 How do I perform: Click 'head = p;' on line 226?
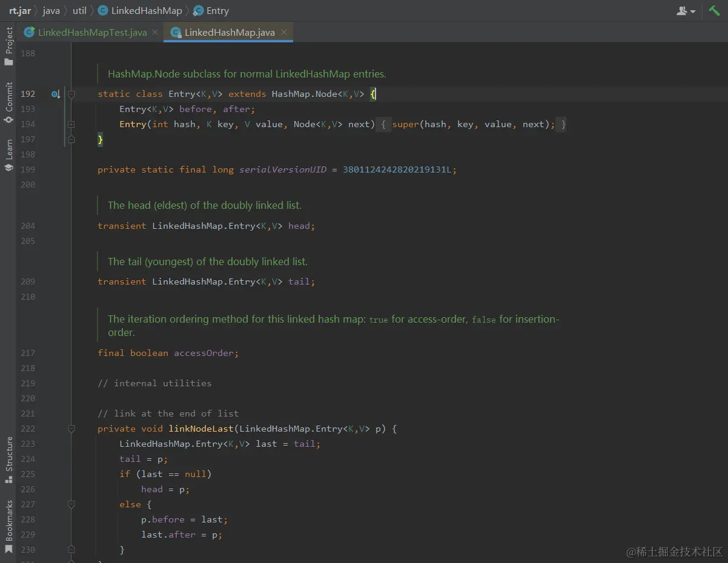point(165,489)
